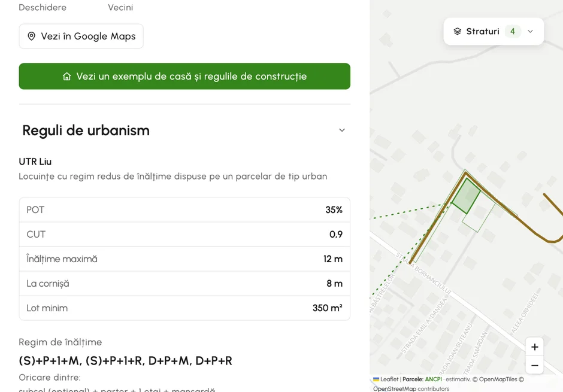563x392 pixels.
Task: Click the Strada Borhanciului label on map
Action: pos(423,272)
